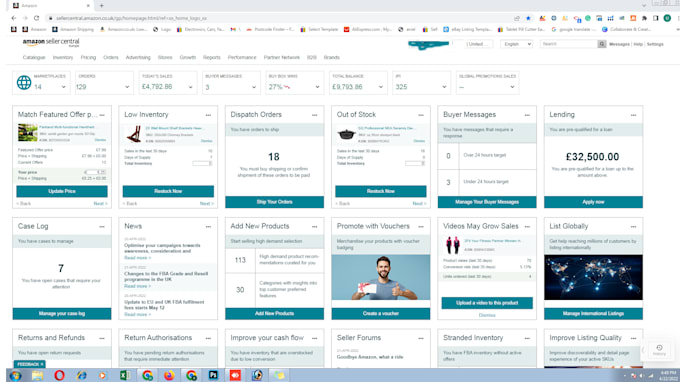Click Next in Out of Stock card
Image resolution: width=680 pixels, height=382 pixels.
point(419,203)
